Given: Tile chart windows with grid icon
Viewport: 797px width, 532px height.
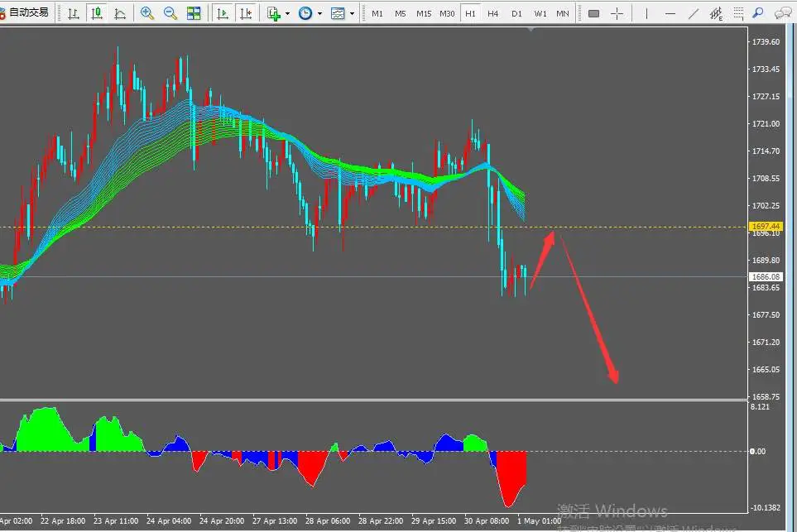Looking at the screenshot, I should [194, 14].
